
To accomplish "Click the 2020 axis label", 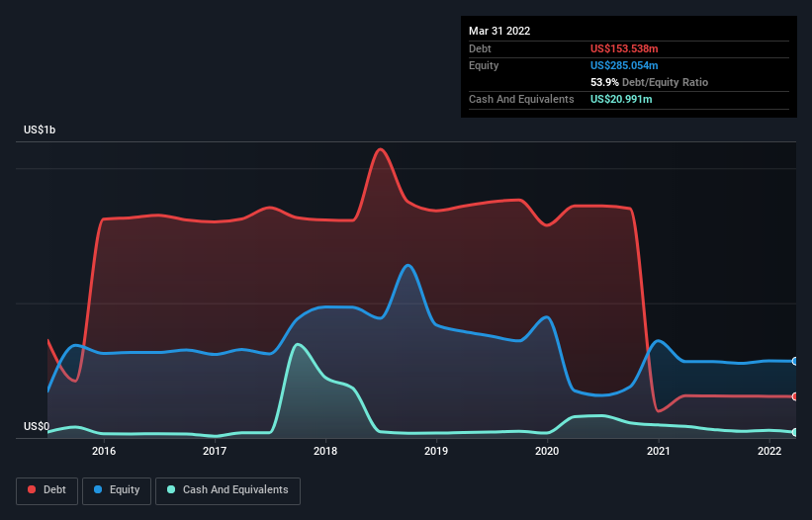I will pyautogui.click(x=547, y=451).
